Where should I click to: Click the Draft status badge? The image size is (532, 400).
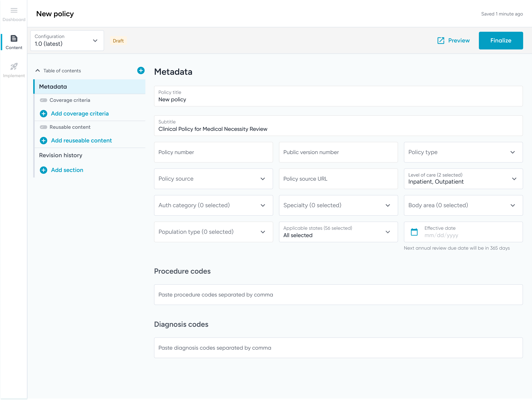pos(118,41)
